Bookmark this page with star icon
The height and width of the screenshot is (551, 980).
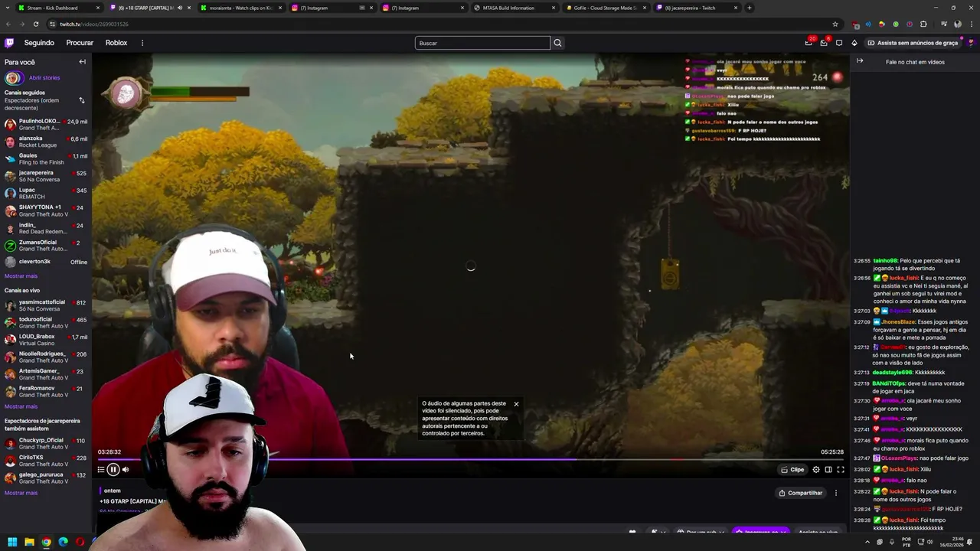835,24
